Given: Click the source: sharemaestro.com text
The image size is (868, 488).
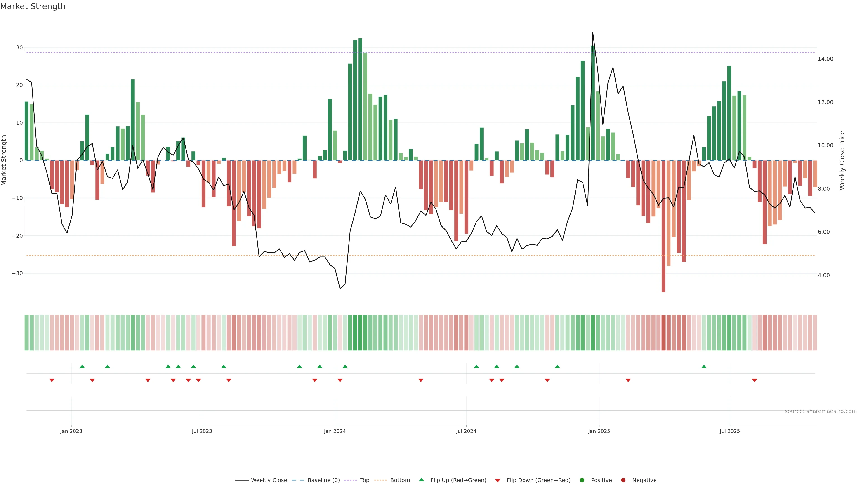Looking at the screenshot, I should (821, 411).
